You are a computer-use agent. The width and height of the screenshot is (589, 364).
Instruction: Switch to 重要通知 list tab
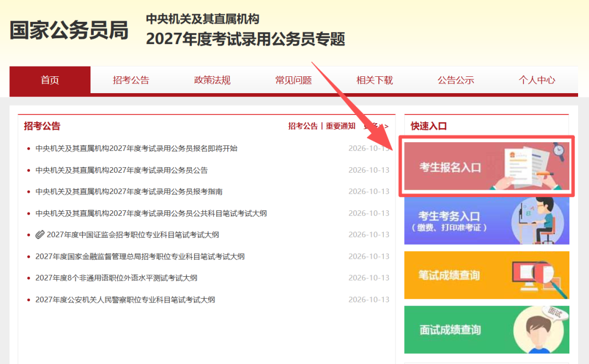coord(340,126)
